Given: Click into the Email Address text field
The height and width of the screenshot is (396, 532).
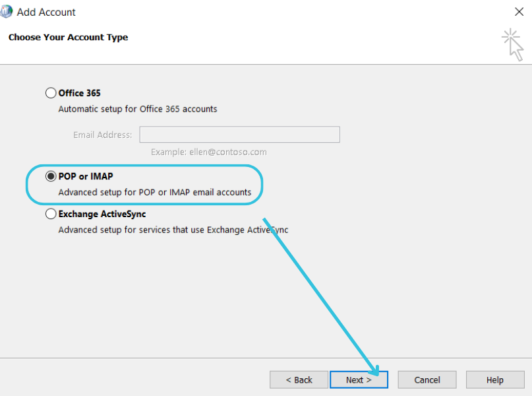Looking at the screenshot, I should point(239,135).
